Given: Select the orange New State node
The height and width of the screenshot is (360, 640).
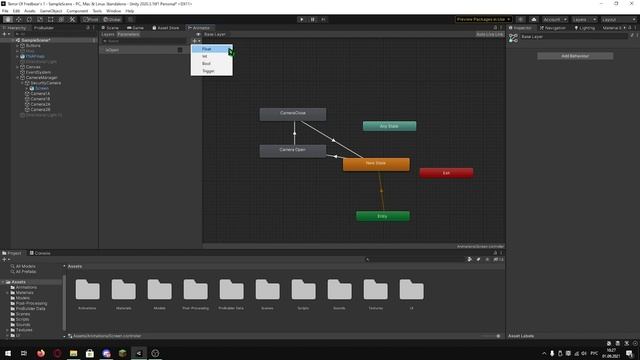Looking at the screenshot, I should pyautogui.click(x=376, y=164).
